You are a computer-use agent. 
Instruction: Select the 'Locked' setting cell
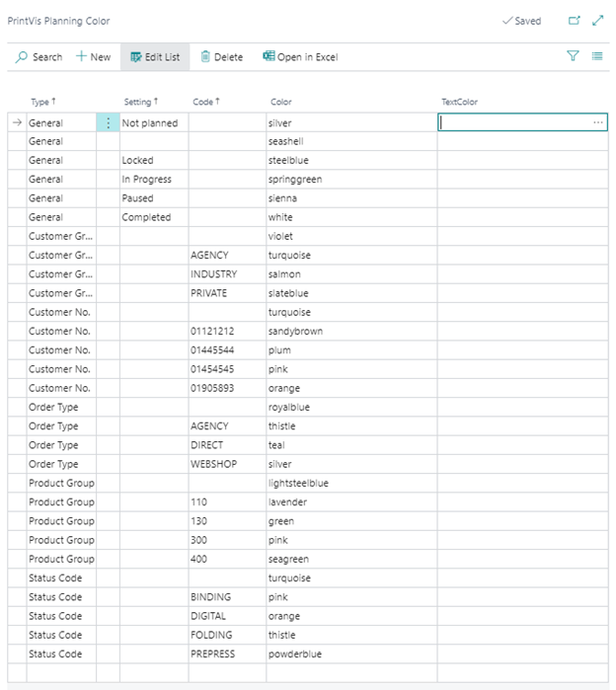click(x=154, y=160)
